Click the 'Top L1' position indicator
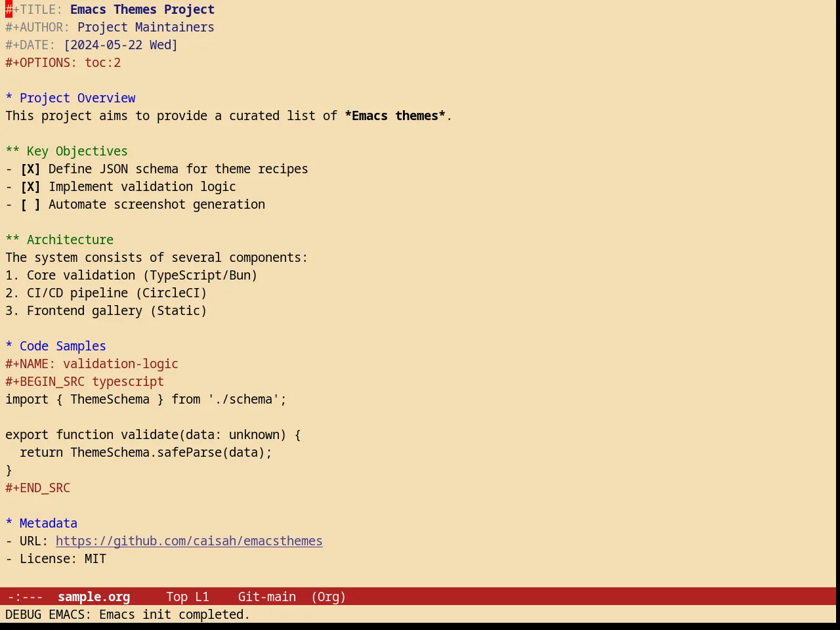Viewport: 840px width, 630px height. tap(188, 597)
